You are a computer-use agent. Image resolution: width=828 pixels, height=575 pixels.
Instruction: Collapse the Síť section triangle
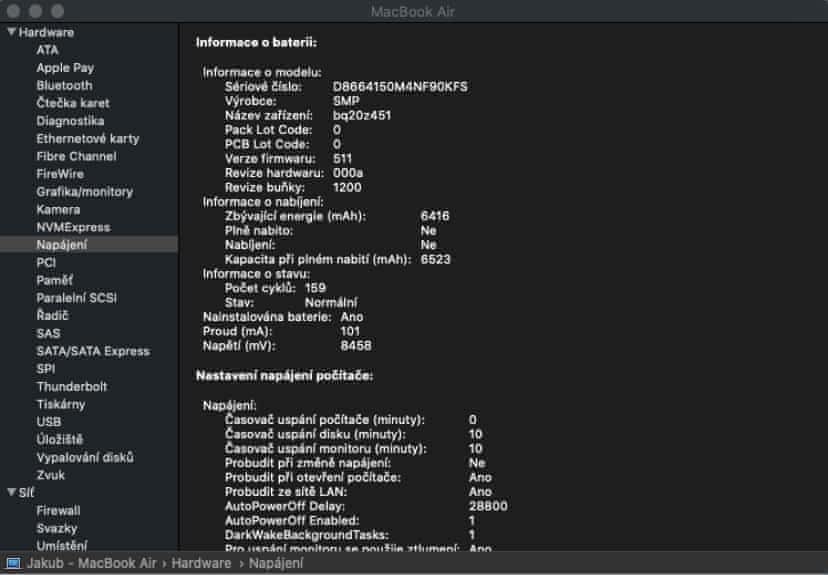pos(10,492)
